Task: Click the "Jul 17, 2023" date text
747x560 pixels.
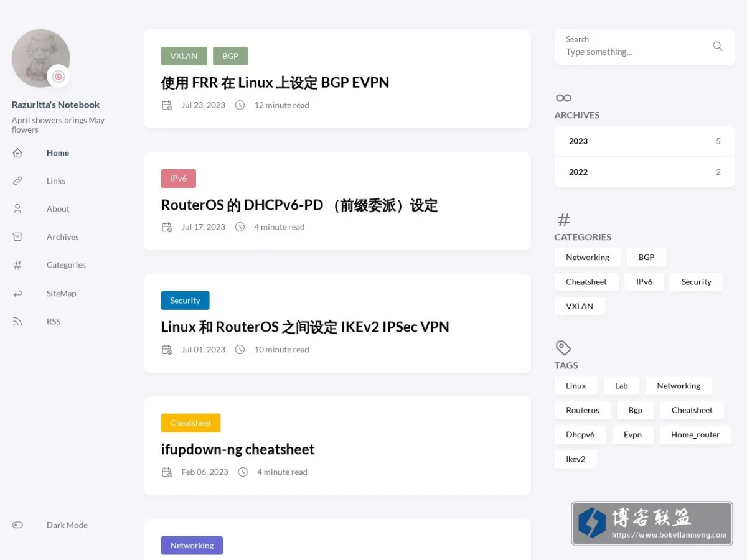Action: point(204,227)
